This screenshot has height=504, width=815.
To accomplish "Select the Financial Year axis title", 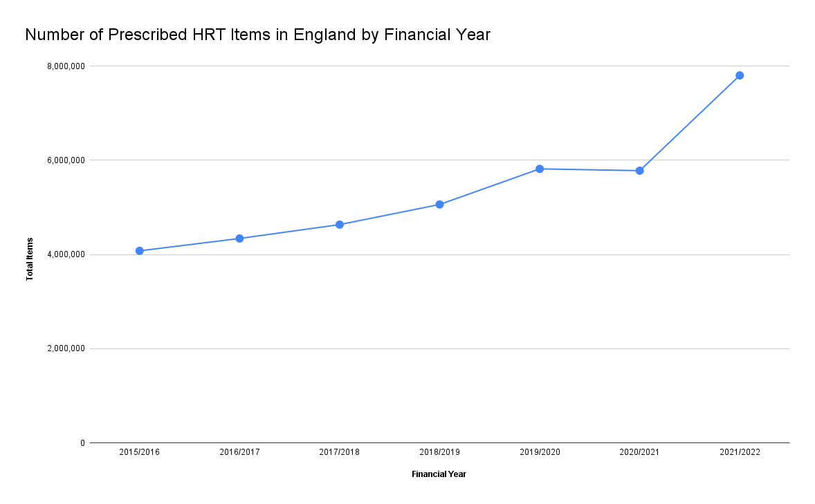I will coord(439,474).
